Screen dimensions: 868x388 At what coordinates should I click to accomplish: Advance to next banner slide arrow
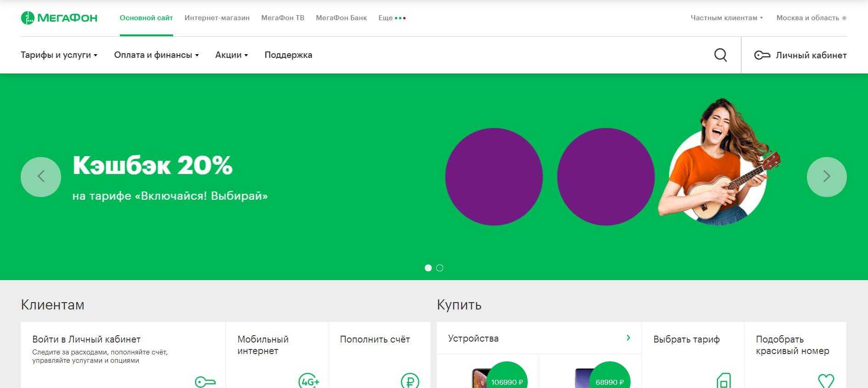[826, 177]
